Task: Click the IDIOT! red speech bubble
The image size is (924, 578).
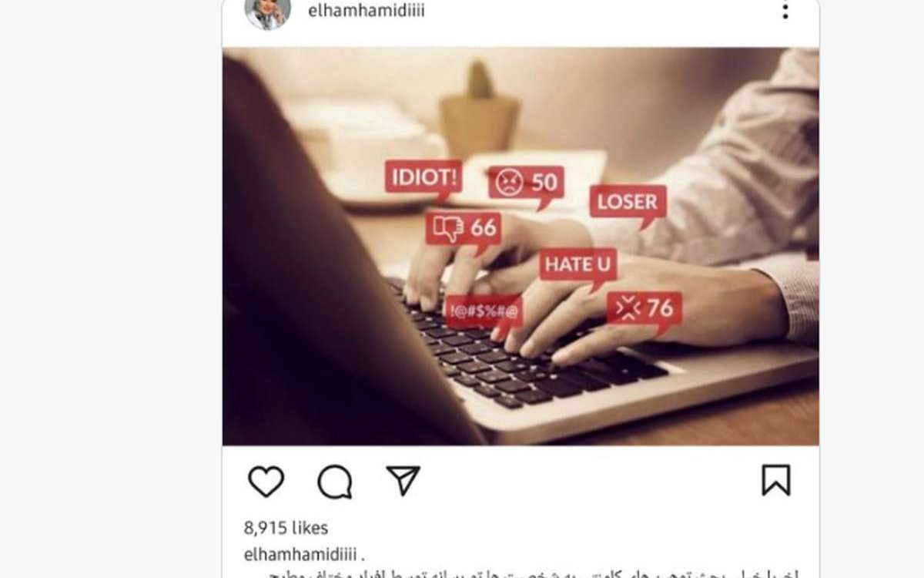Action: point(423,179)
